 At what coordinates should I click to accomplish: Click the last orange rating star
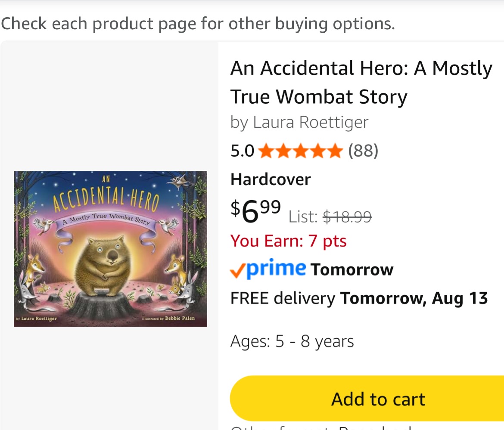pos(335,151)
